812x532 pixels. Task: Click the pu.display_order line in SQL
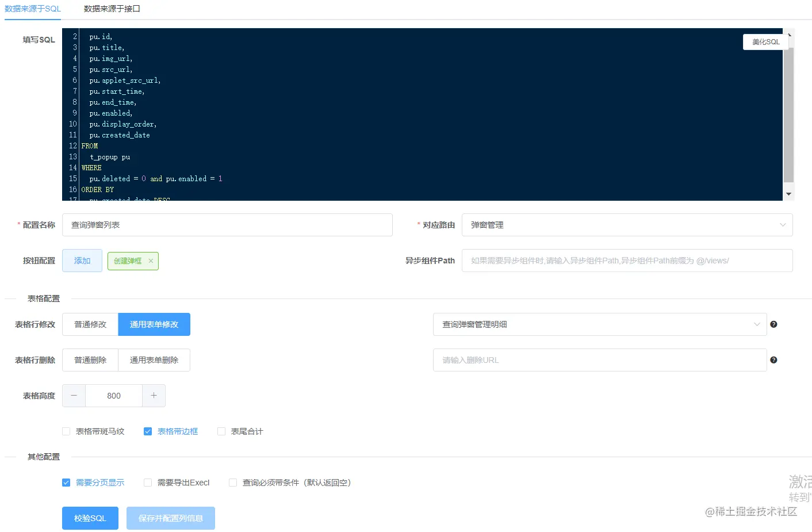click(123, 124)
